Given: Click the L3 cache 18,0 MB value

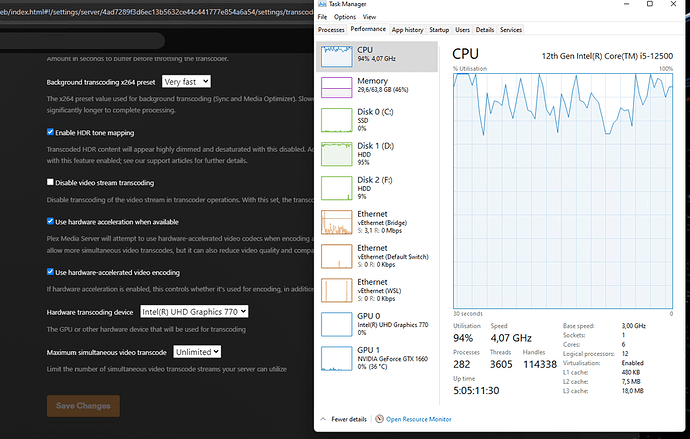Looking at the screenshot, I should [x=632, y=391].
